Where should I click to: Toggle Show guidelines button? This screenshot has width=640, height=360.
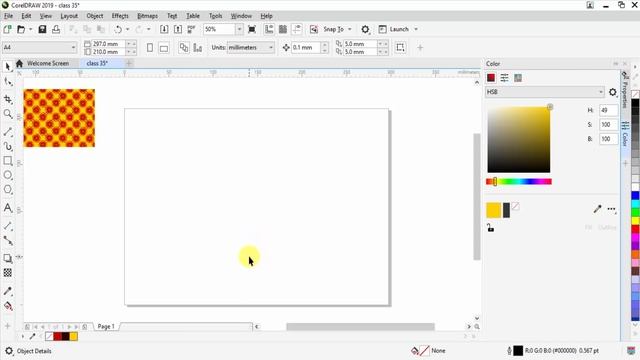[x=297, y=29]
